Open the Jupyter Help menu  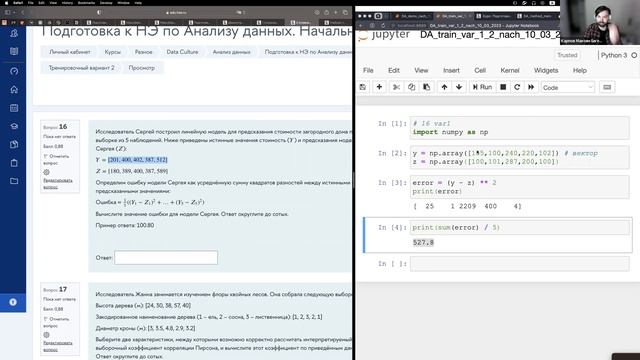(x=580, y=70)
